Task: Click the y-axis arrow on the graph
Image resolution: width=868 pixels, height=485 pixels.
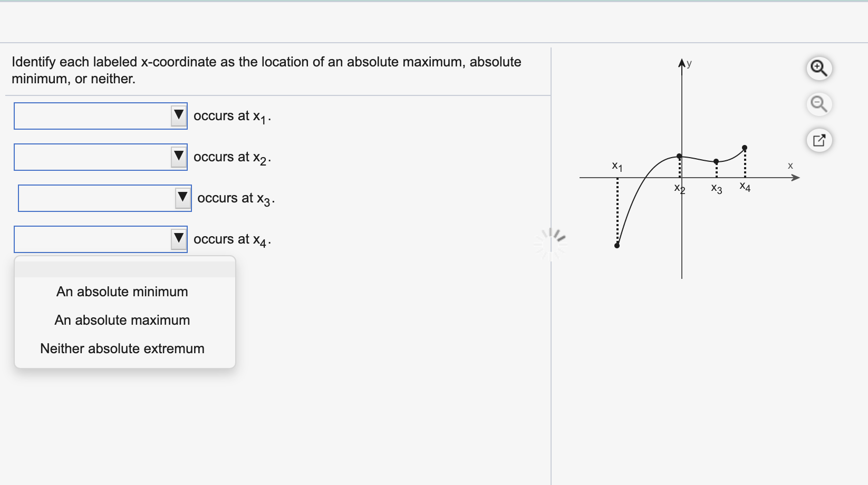Action: [682, 62]
